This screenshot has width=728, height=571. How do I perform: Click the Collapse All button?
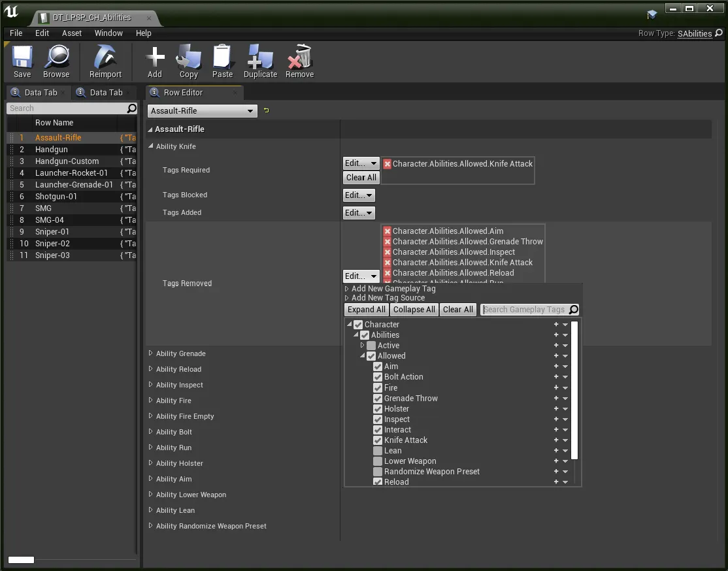click(x=414, y=310)
